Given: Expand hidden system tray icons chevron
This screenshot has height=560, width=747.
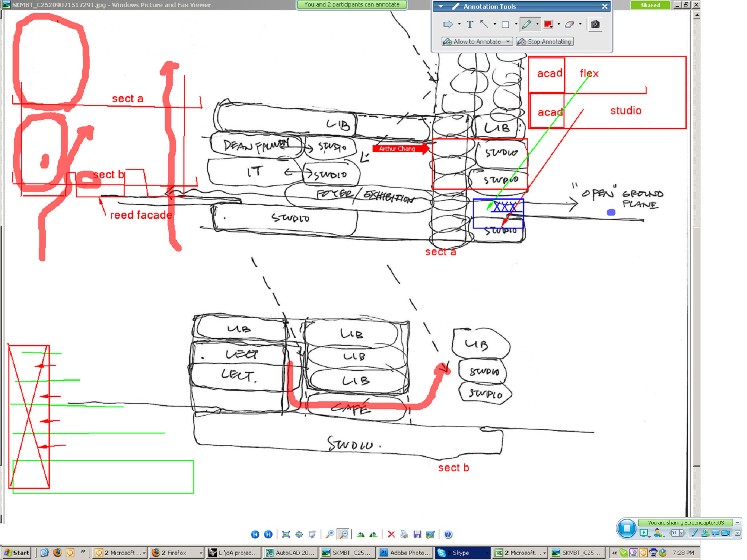Looking at the screenshot, I should tap(614, 553).
